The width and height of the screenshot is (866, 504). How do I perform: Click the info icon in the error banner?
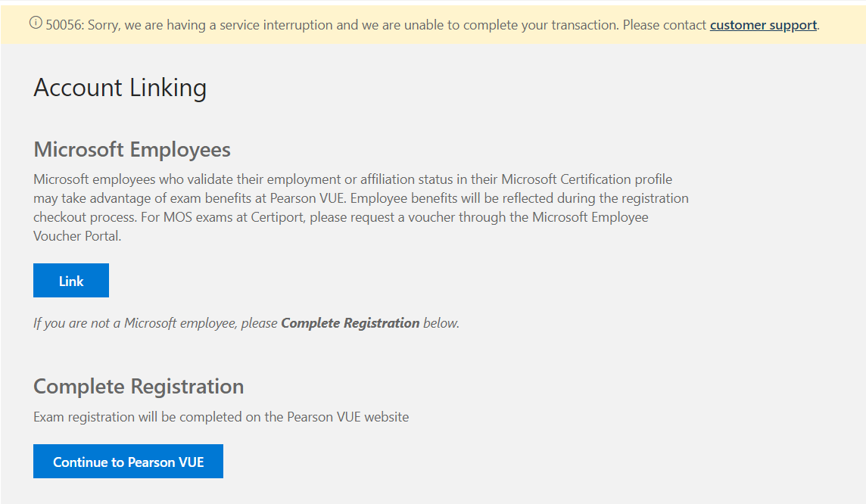(36, 23)
